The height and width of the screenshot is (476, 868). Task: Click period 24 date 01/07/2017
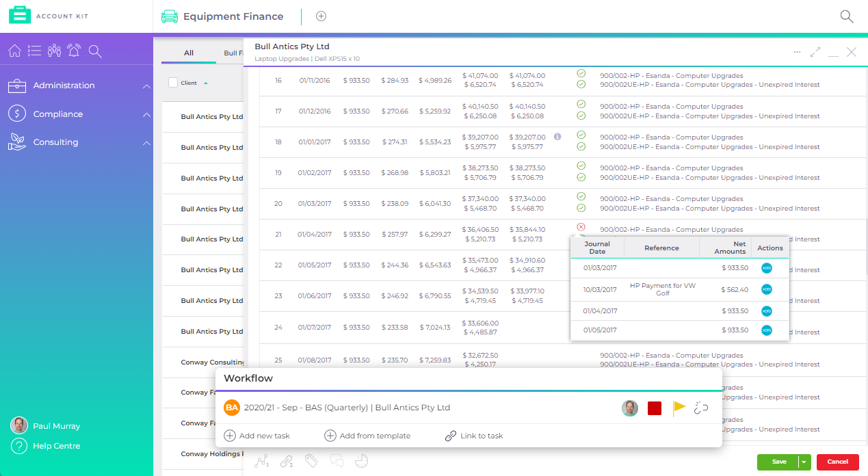[x=315, y=327]
